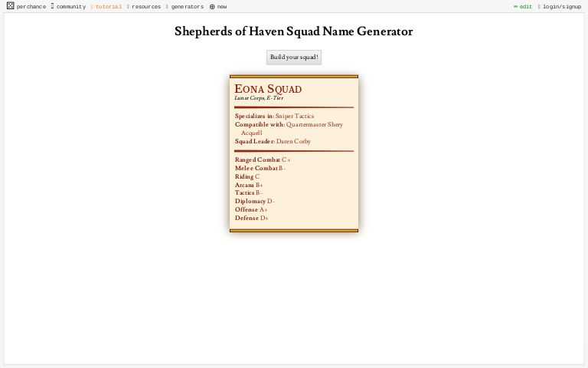Click the Squad Leader Daren Corby line
The height and width of the screenshot is (368, 588).
(x=273, y=141)
